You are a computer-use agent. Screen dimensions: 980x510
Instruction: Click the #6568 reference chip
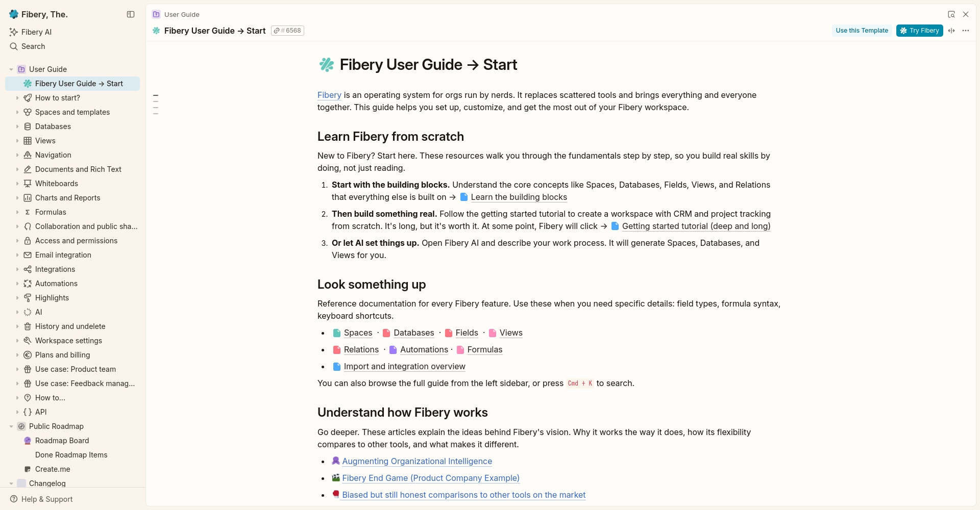pyautogui.click(x=287, y=31)
